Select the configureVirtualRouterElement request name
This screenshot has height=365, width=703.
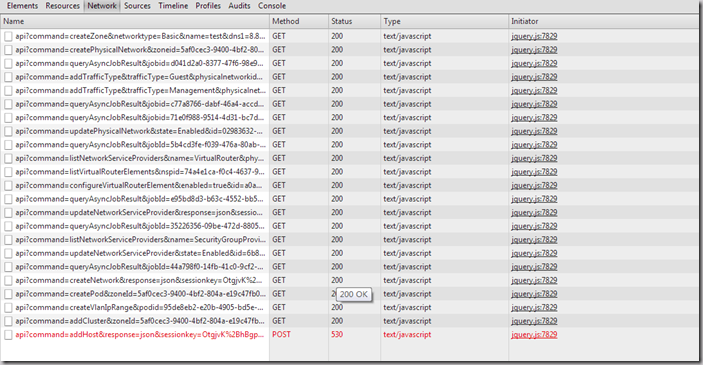tap(140, 186)
